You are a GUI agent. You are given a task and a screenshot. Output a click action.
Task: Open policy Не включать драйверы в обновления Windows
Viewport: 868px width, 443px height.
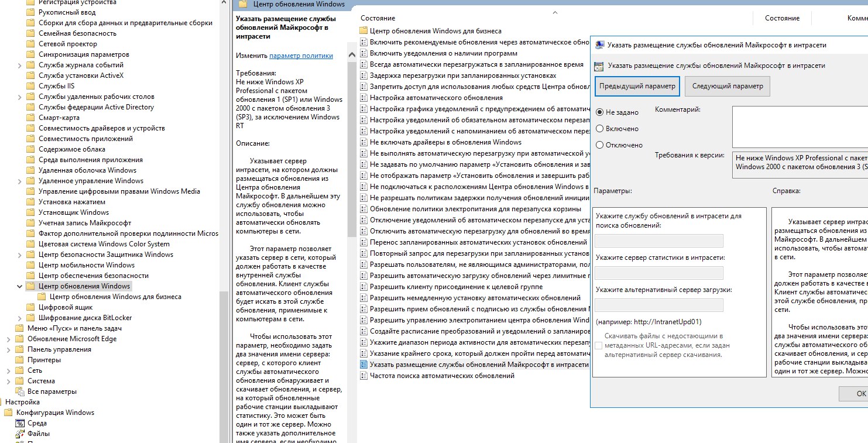pyautogui.click(x=445, y=142)
